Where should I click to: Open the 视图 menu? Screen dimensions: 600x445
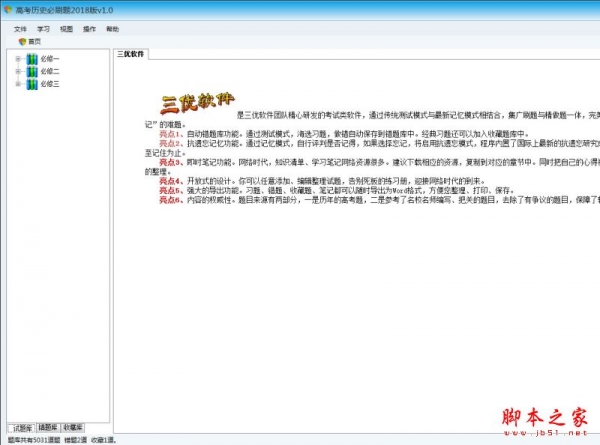(x=66, y=29)
